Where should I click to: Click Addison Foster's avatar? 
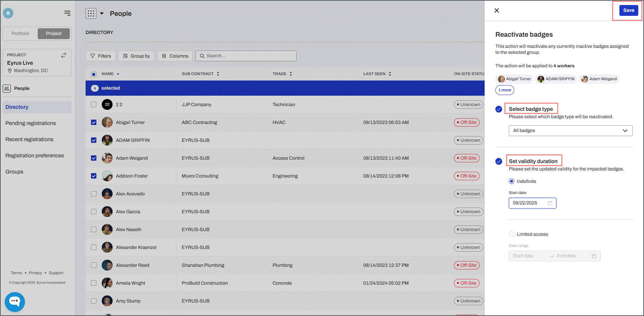click(107, 176)
